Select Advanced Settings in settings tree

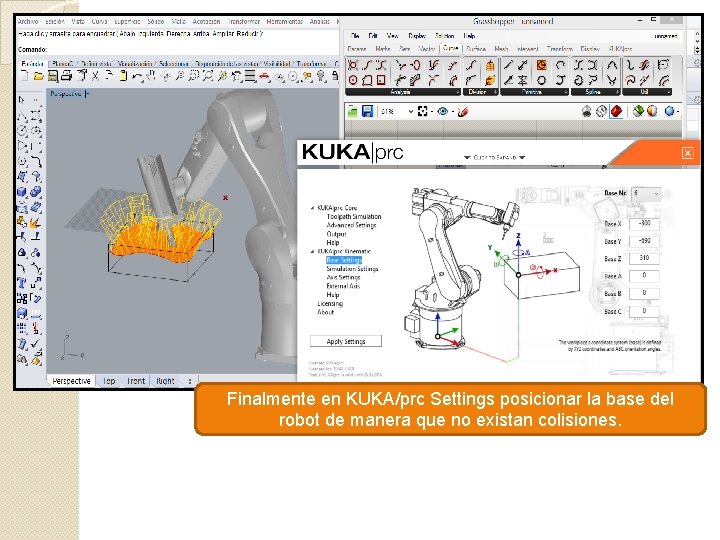coord(351,225)
